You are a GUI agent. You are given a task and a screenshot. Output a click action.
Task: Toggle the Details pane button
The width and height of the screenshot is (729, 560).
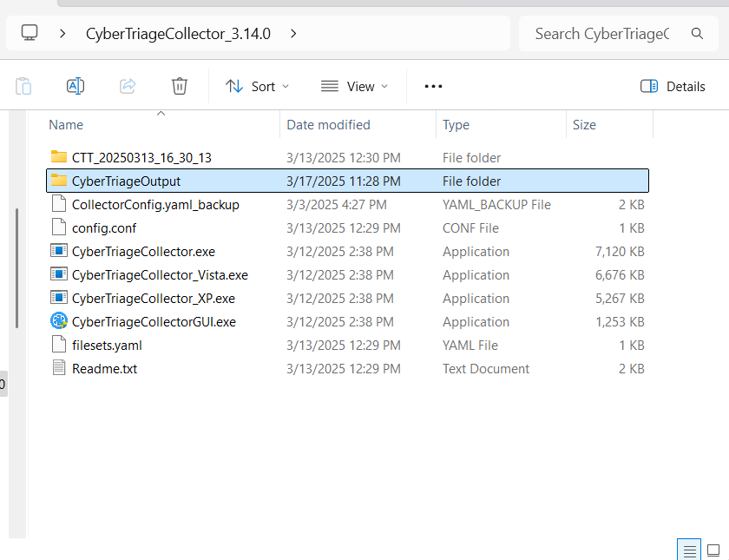click(x=673, y=87)
